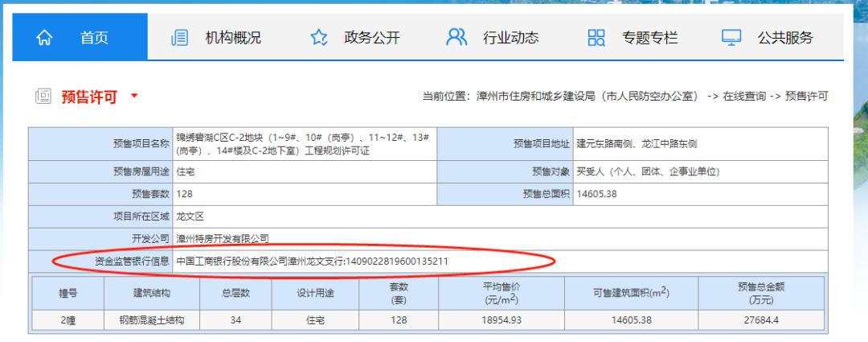Select the 27684.4 total amount cell
The height and width of the screenshot is (342, 868).
coord(761,319)
